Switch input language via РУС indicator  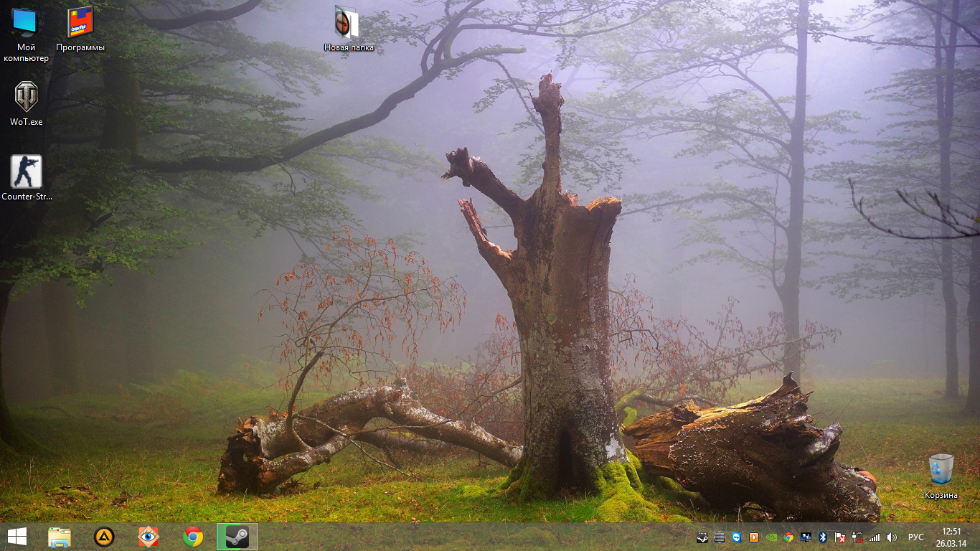[x=916, y=537]
